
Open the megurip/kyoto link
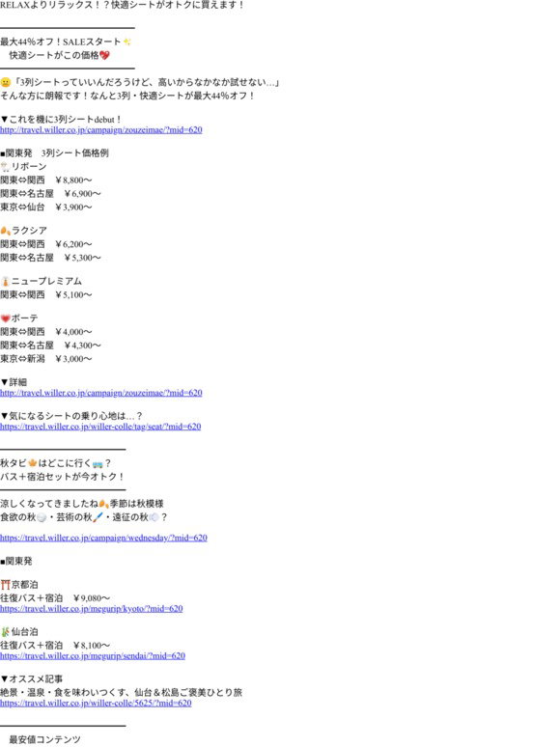pyautogui.click(x=92, y=609)
